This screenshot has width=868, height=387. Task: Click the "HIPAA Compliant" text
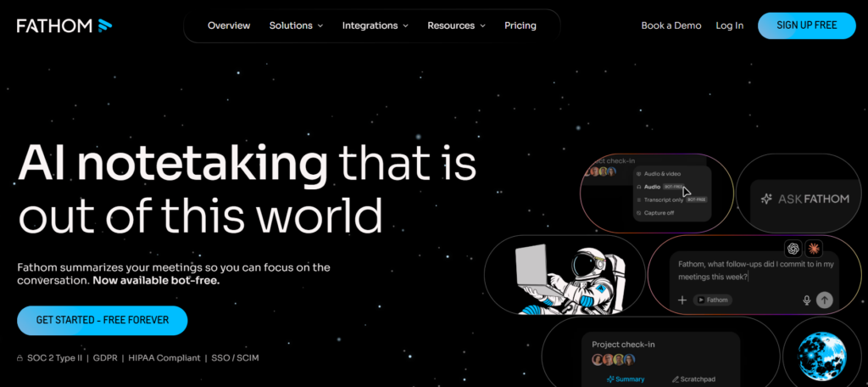point(164,358)
